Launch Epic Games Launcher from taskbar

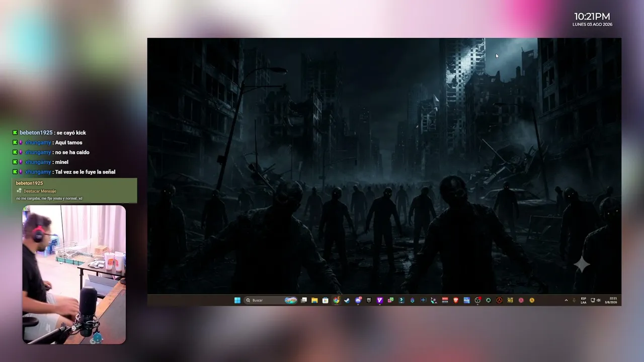tap(369, 300)
